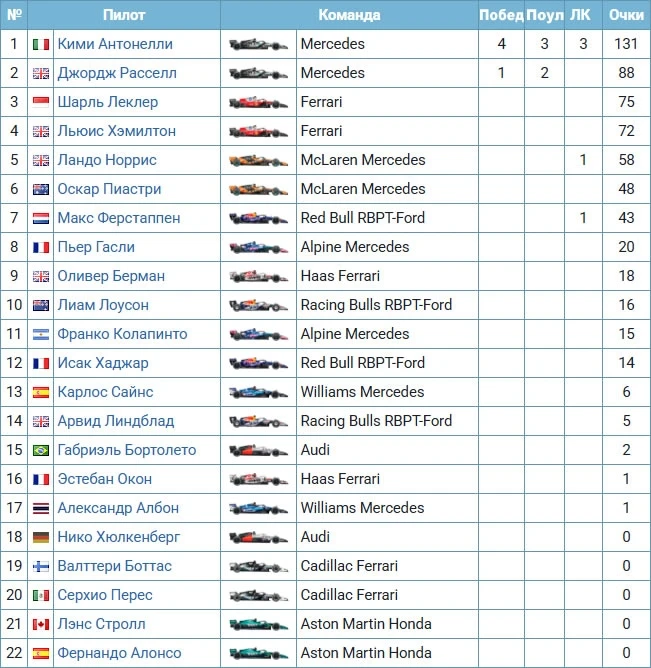Open driver link Лиам Лоусон
The image size is (651, 668).
pos(103,305)
